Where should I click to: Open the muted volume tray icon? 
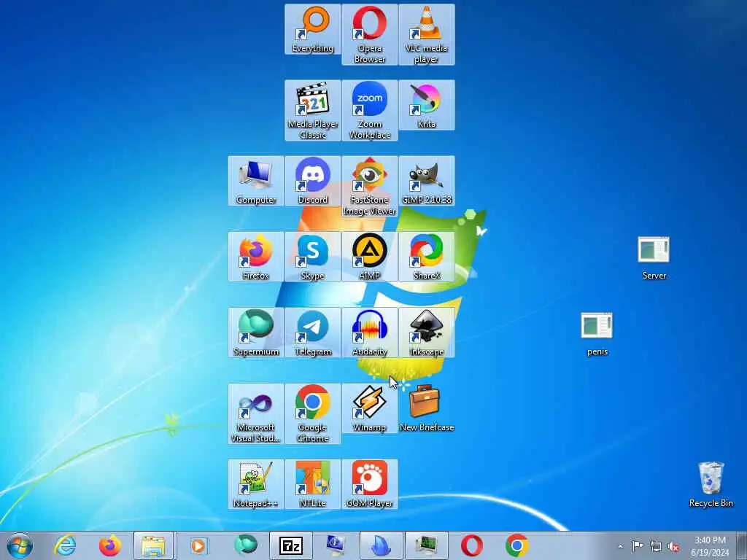coord(673,546)
